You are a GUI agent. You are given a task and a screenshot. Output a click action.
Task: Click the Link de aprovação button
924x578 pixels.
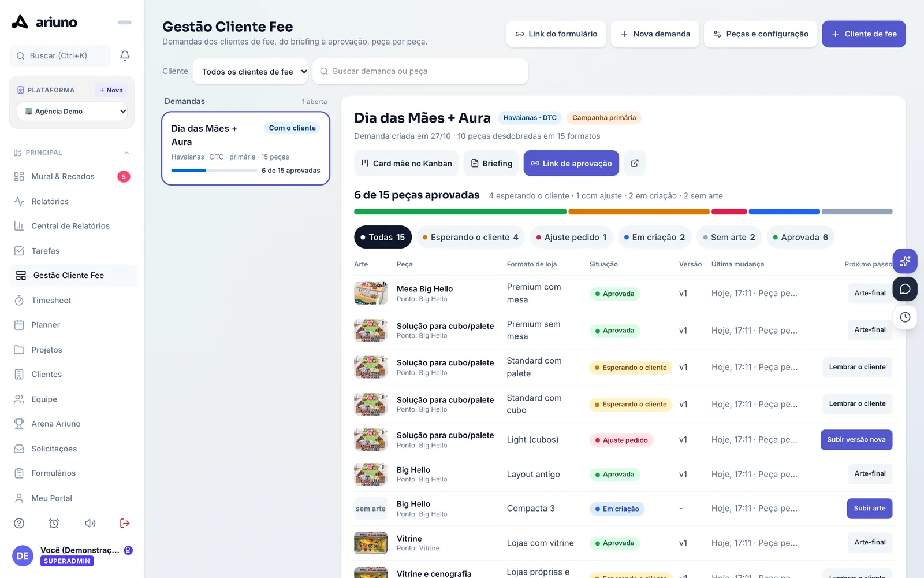tap(571, 164)
